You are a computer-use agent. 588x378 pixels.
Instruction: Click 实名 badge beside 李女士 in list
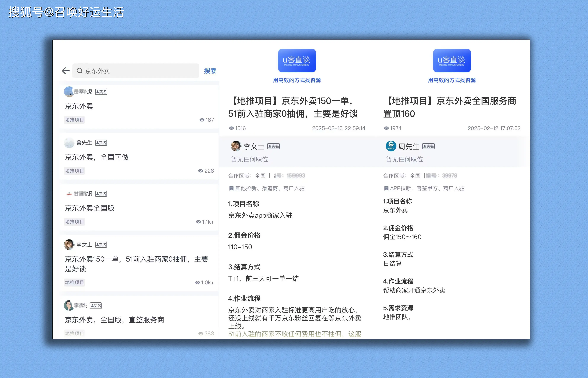coord(101,245)
